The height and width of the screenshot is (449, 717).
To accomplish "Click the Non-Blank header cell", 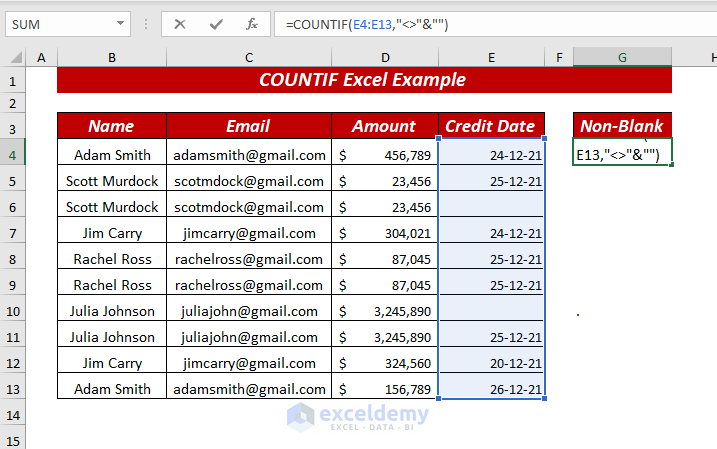I will [x=622, y=126].
